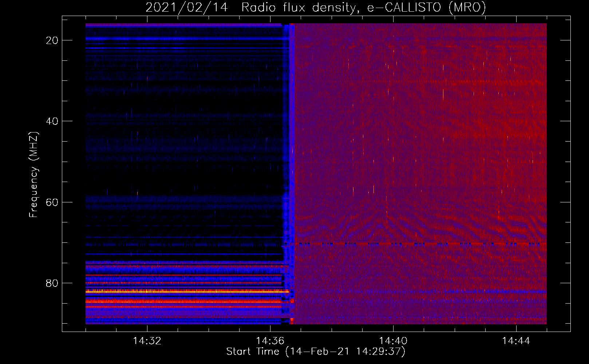Click the 'Start Time (14-Feb-21 14:29:37)' label
This screenshot has height=364, width=589.
(316, 352)
